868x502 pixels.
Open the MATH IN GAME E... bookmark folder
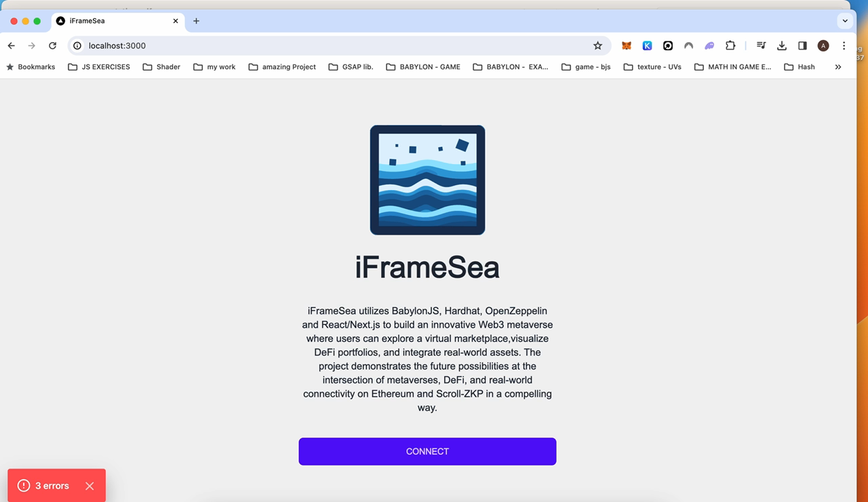[x=733, y=66]
